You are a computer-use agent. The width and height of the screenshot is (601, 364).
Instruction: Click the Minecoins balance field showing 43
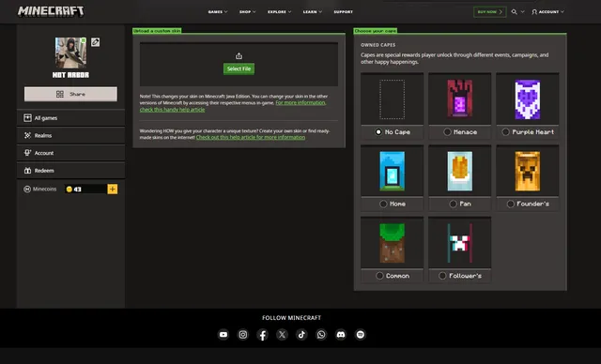85,190
